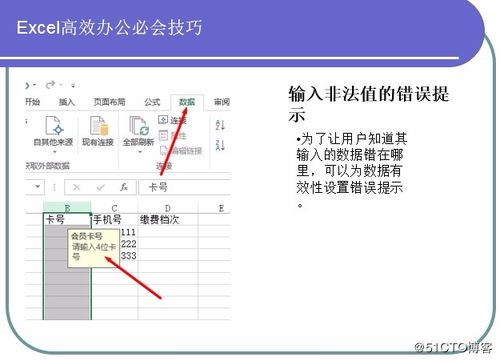Select the 卡号 cell

(67, 219)
